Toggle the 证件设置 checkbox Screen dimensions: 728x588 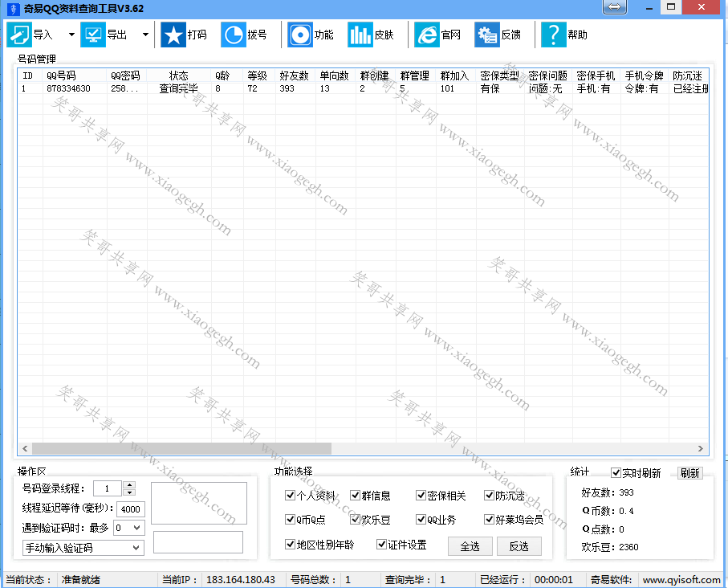point(381,544)
